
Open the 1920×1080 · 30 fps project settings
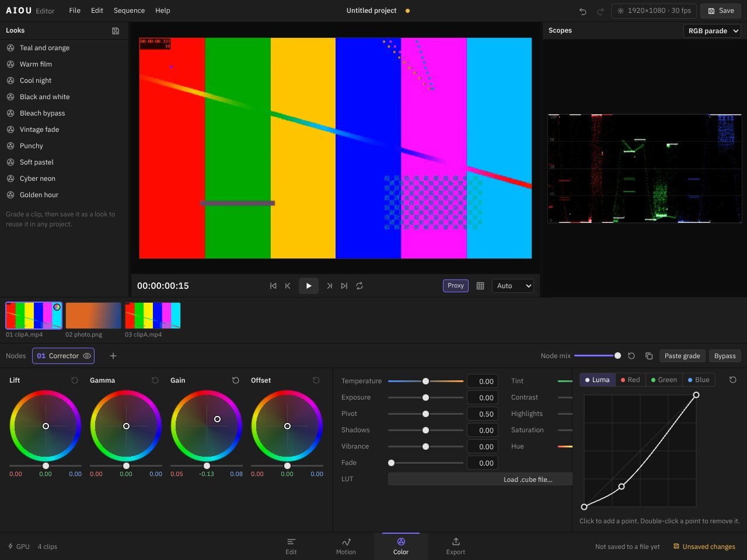654,11
